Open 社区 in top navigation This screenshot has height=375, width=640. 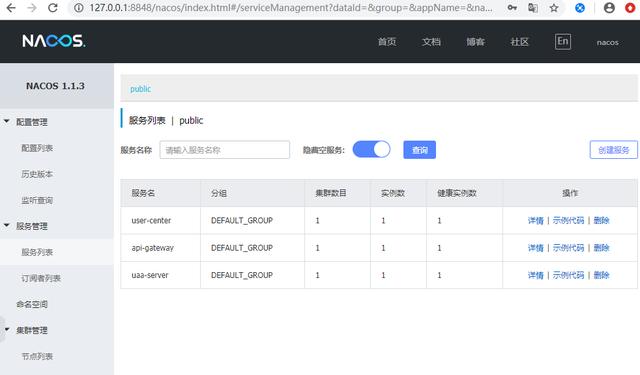click(520, 42)
